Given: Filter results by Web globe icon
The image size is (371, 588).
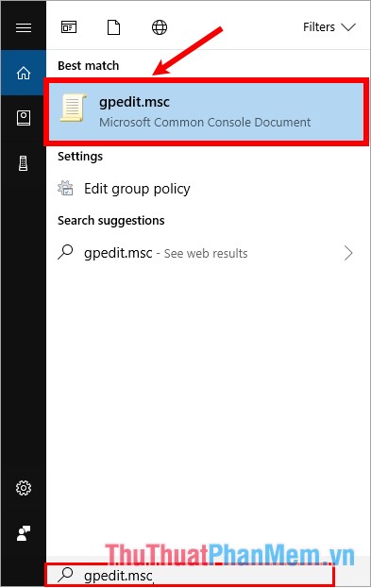Looking at the screenshot, I should click(160, 27).
